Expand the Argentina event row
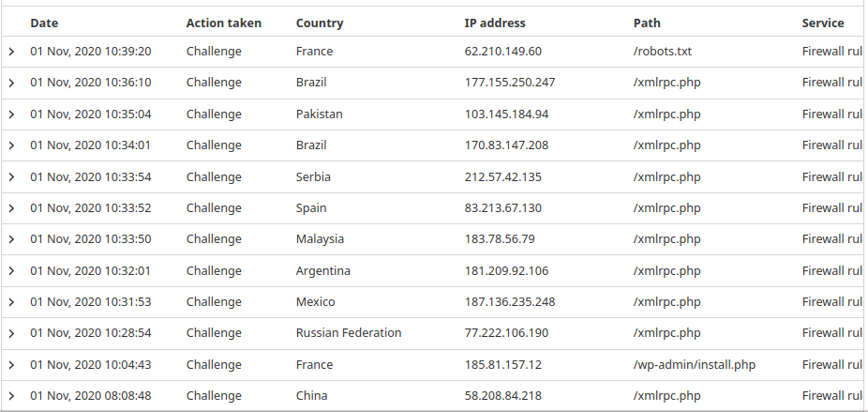The width and height of the screenshot is (868, 412). click(11, 271)
